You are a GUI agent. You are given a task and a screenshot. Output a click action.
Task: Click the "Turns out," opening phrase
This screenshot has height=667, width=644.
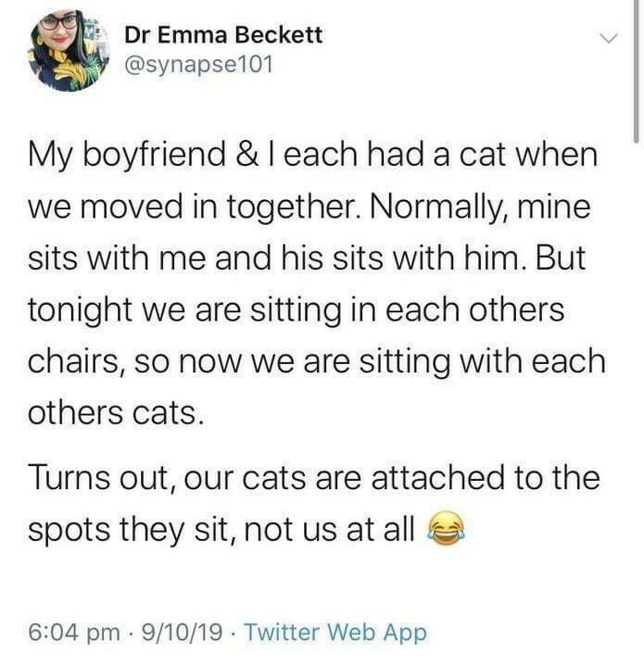[x=99, y=480]
